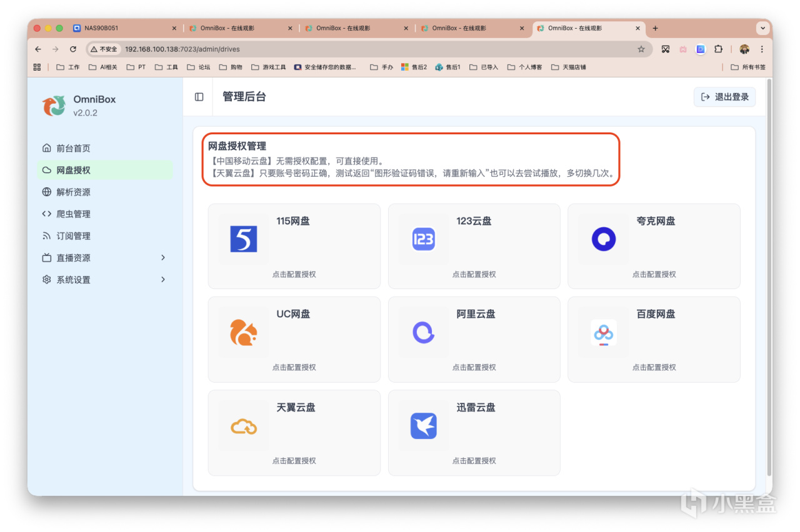This screenshot has width=800, height=532.
Task: Open the 手办 bookmark folder
Action: pos(381,67)
